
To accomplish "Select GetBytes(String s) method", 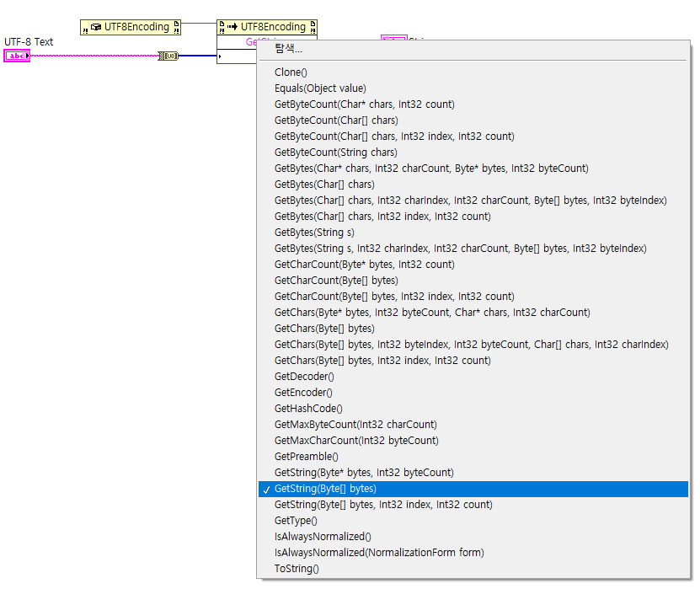I will (x=473, y=233).
